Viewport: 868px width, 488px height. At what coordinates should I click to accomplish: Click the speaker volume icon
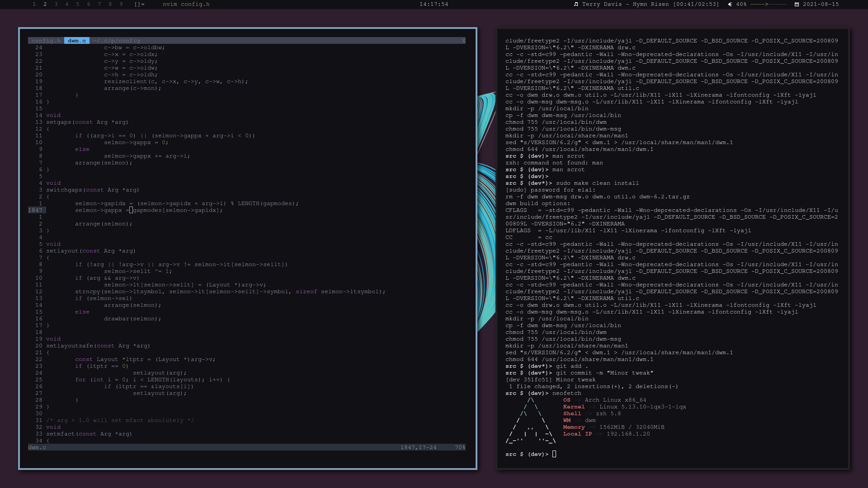point(730,4)
